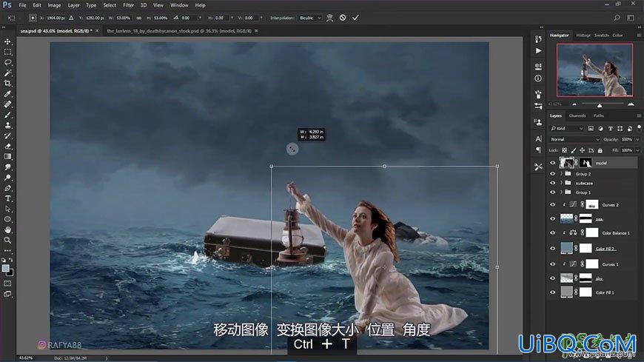Screen dimensions: 644x362
Task: Select the Magic Wand tool
Action: point(7,73)
